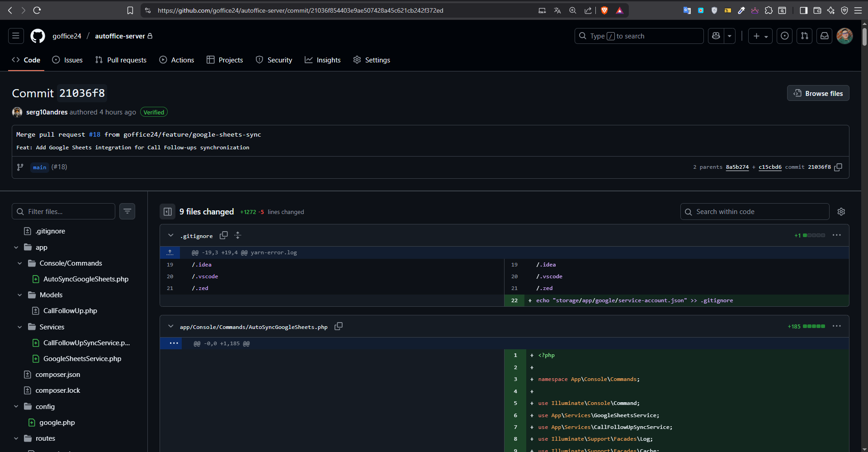Toggle the file tree sidebar panel
The height and width of the screenshot is (452, 868).
pyautogui.click(x=168, y=212)
